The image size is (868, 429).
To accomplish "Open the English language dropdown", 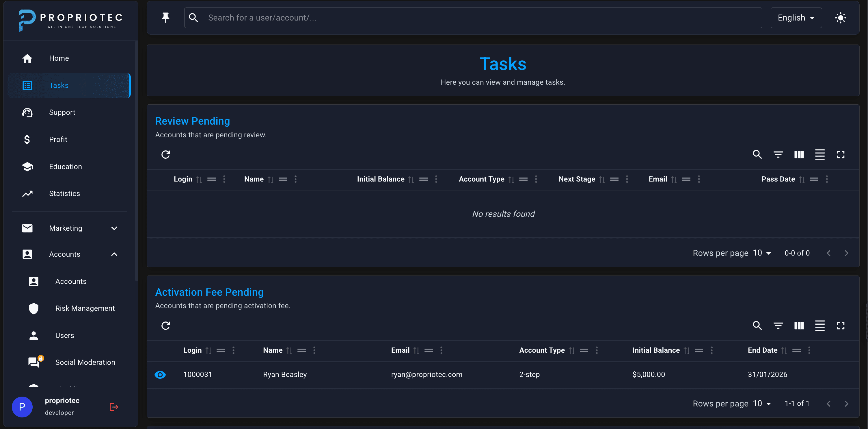I will tap(796, 18).
